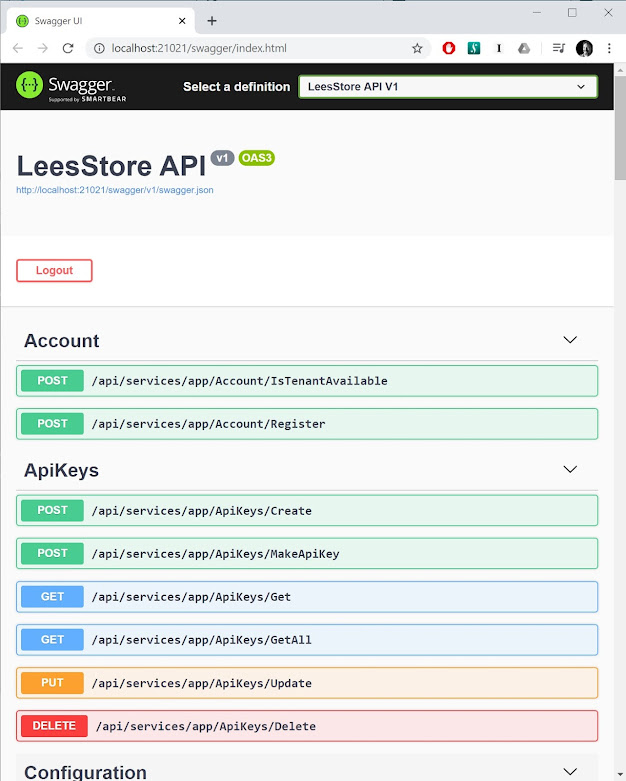Bookmark this page with the star icon
626x781 pixels.
coord(417,48)
